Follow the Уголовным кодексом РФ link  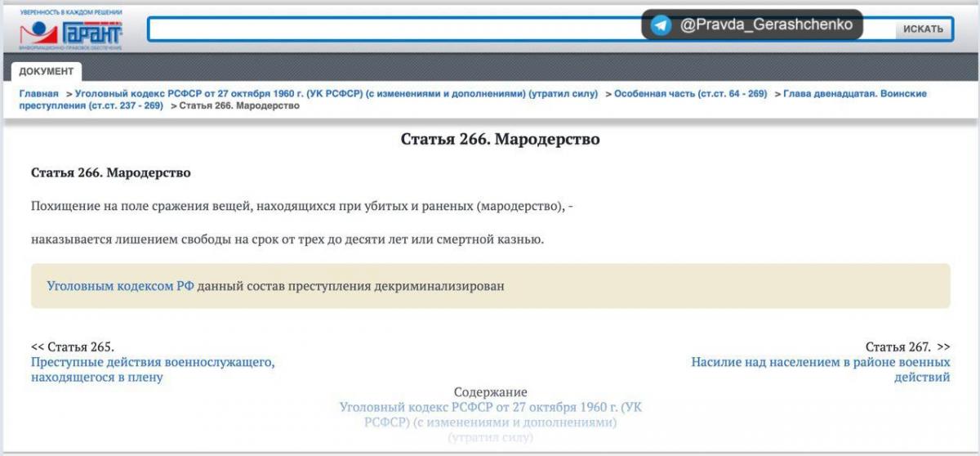(120, 286)
